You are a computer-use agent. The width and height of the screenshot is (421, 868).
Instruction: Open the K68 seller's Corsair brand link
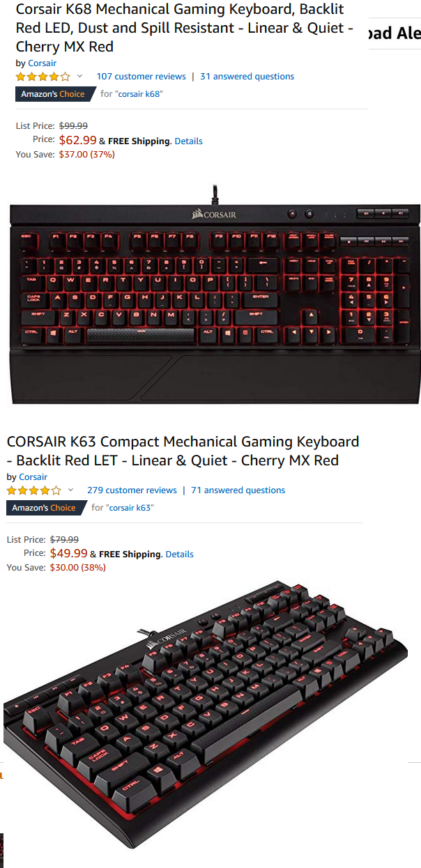tap(42, 63)
